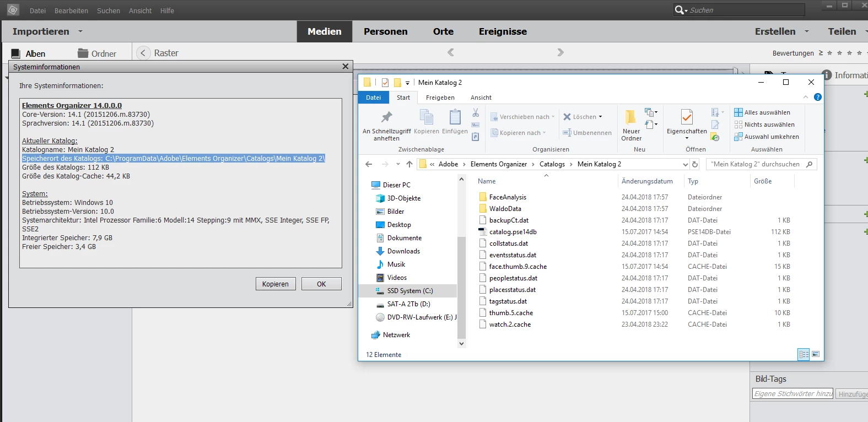Screen dimensions: 868x422
Task: Click the Explorer search field
Action: 756,164
